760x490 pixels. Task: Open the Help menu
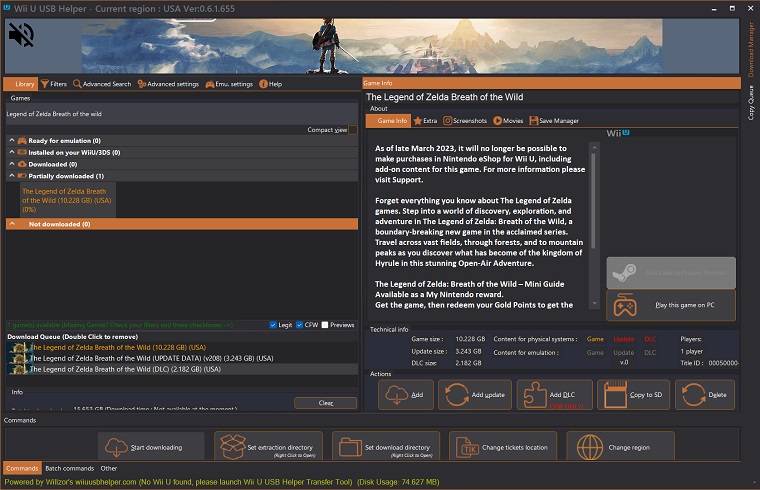(270, 84)
